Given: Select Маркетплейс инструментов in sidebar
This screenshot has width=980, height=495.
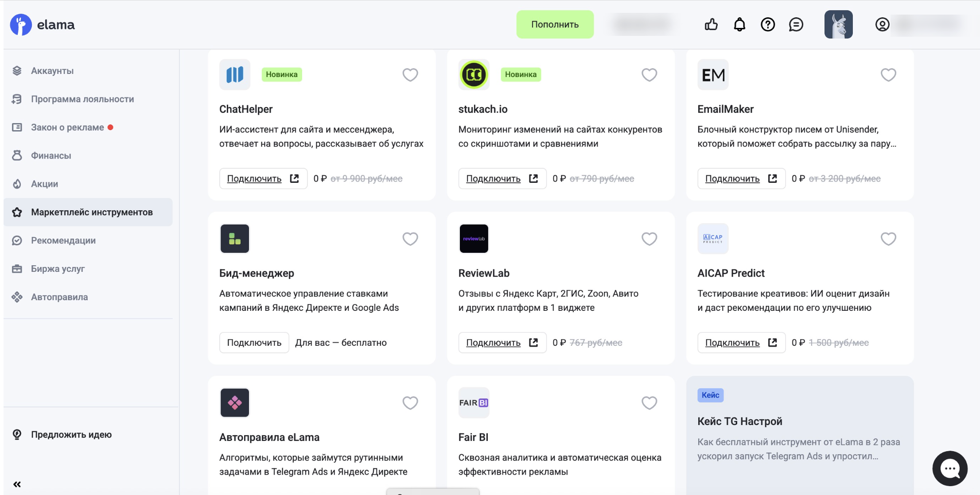Looking at the screenshot, I should [x=88, y=212].
